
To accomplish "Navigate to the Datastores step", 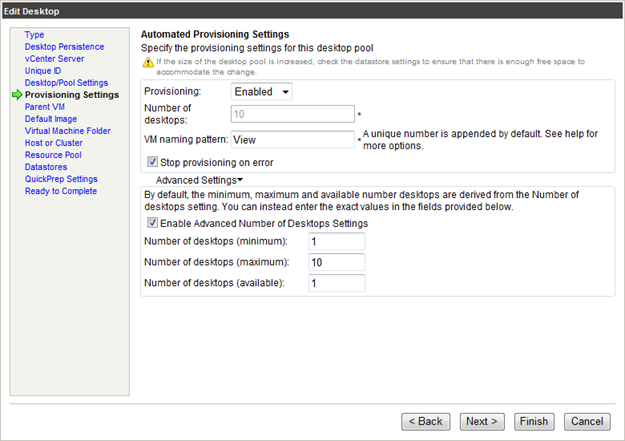I will pyautogui.click(x=47, y=167).
